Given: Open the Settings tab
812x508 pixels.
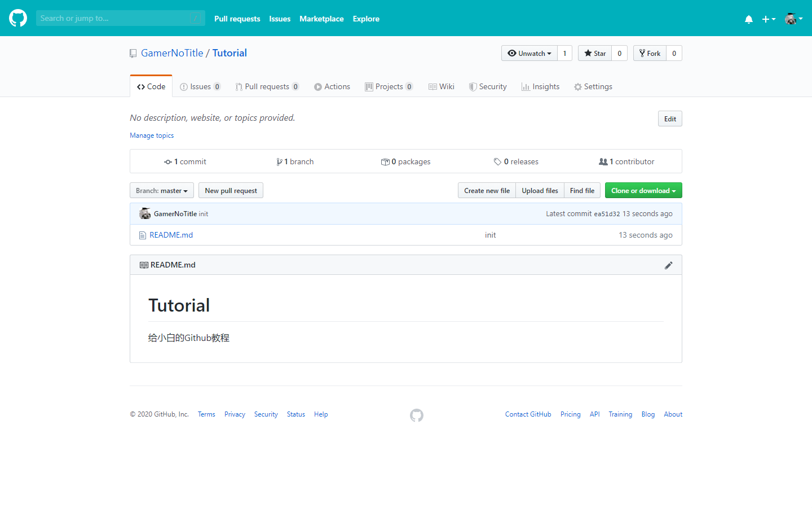Looking at the screenshot, I should click(593, 86).
